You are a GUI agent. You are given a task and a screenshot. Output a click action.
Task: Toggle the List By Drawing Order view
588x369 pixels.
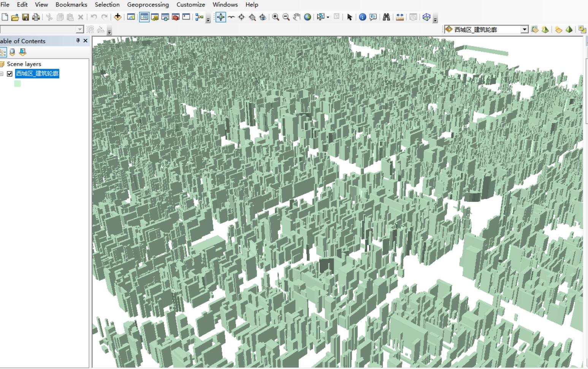pyautogui.click(x=3, y=52)
